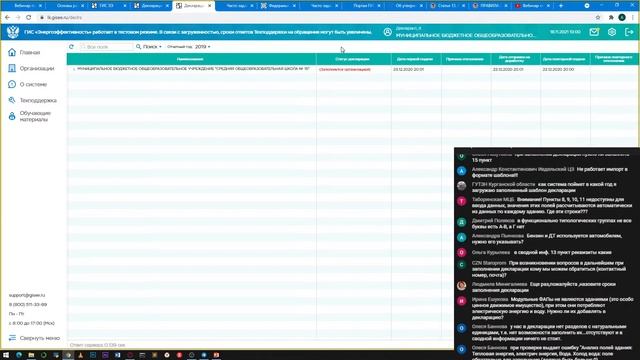The image size is (640, 360).
Task: Go back with the browser back arrow
Action: pyautogui.click(x=7, y=18)
